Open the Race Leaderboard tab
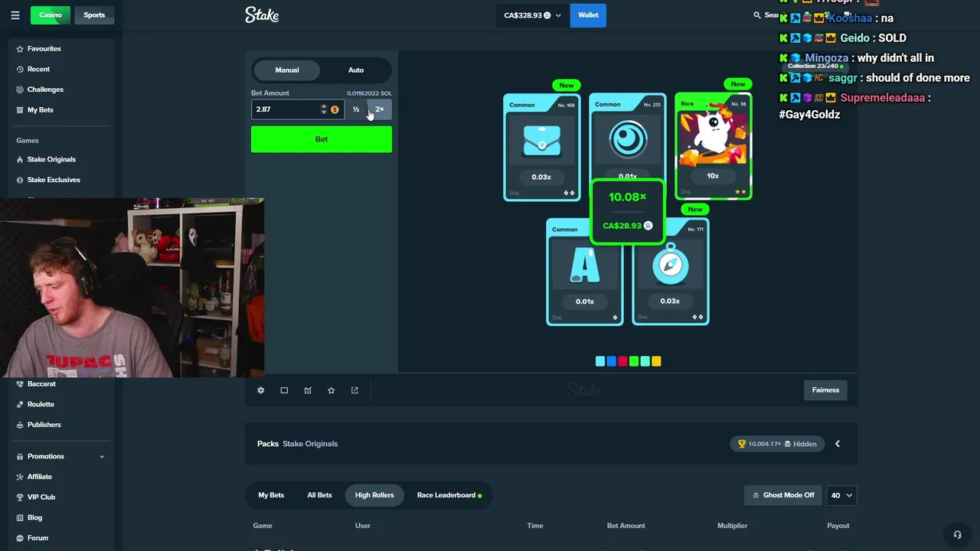This screenshot has height=551, width=980. pyautogui.click(x=449, y=495)
